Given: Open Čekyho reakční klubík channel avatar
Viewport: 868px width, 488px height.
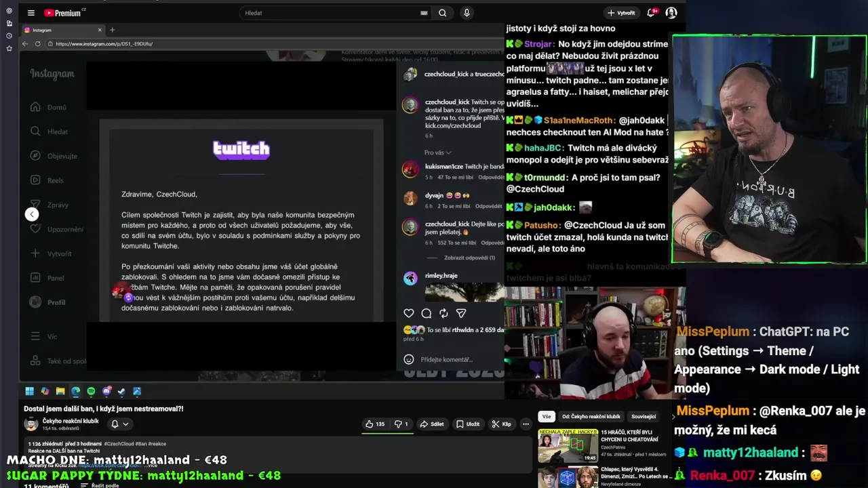Looking at the screenshot, I should (x=31, y=424).
